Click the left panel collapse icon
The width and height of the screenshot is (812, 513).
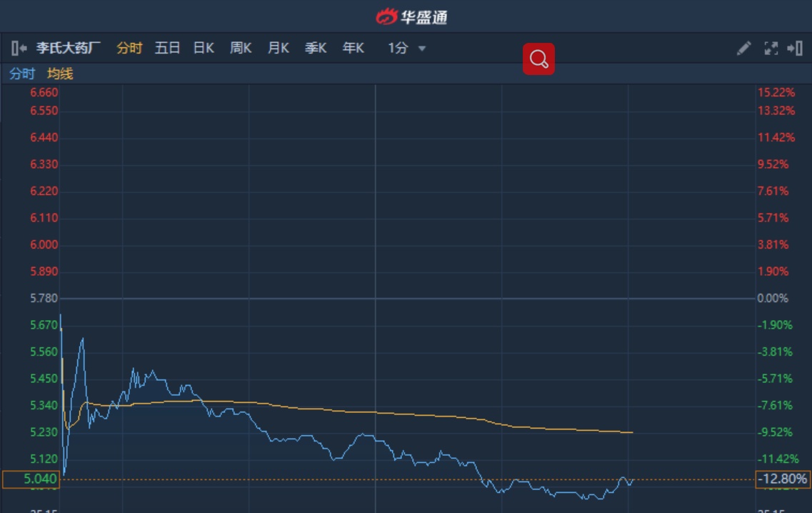pyautogui.click(x=19, y=49)
